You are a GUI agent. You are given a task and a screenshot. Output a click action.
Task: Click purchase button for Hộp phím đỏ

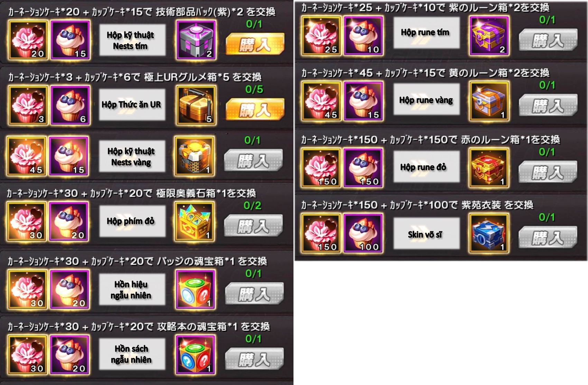click(x=254, y=226)
